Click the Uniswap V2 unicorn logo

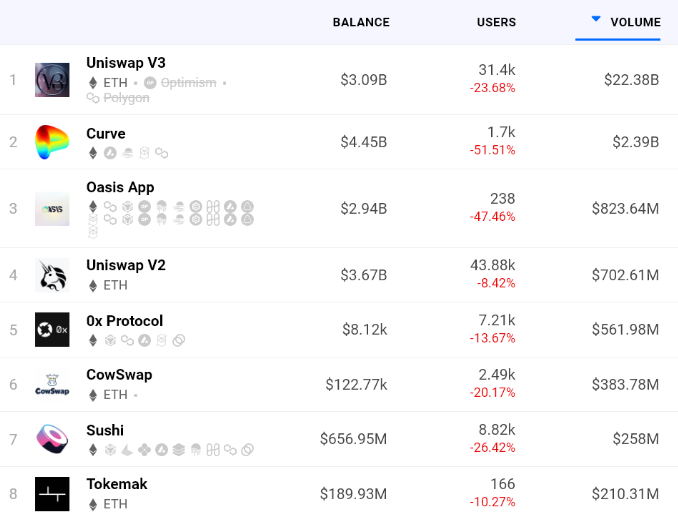[52, 275]
